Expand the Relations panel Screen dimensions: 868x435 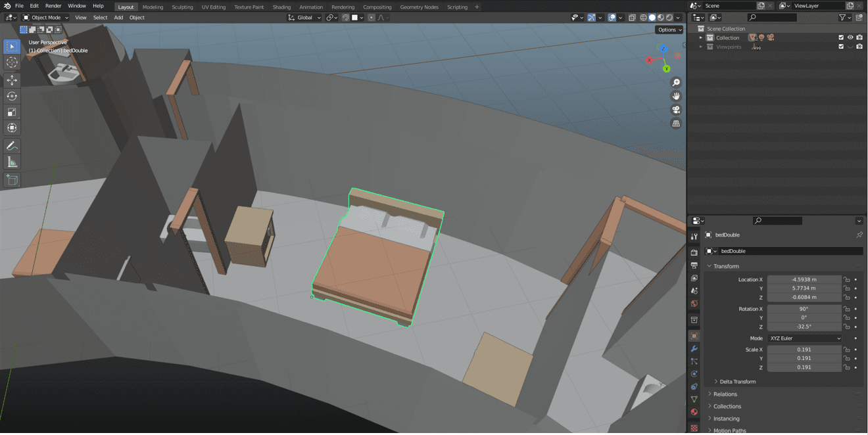click(x=725, y=394)
